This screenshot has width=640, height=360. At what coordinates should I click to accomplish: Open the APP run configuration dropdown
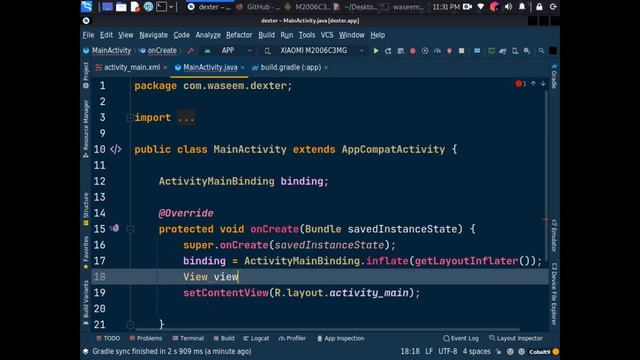[228, 51]
